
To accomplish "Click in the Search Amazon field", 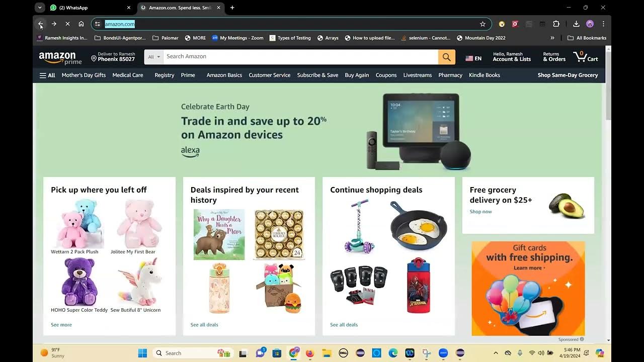I will [x=300, y=57].
